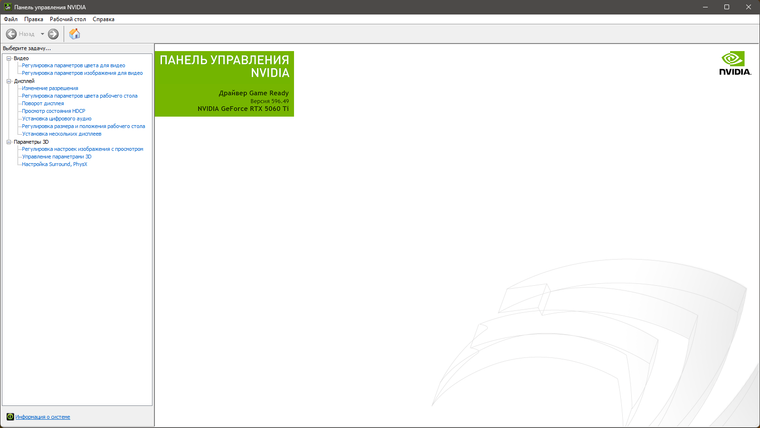Minimize the NVIDIA Control Panel window

coord(705,7)
